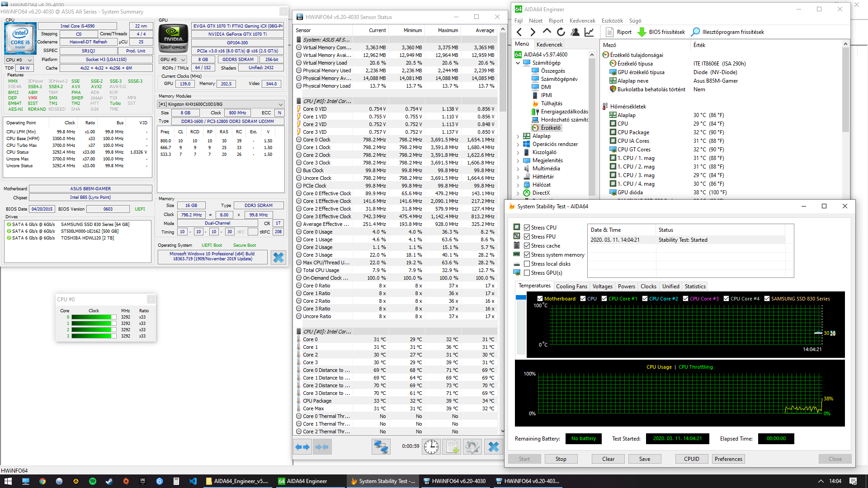Open the AIDA64 graph chart icon
This screenshot has width=868, height=488.
point(589,32)
